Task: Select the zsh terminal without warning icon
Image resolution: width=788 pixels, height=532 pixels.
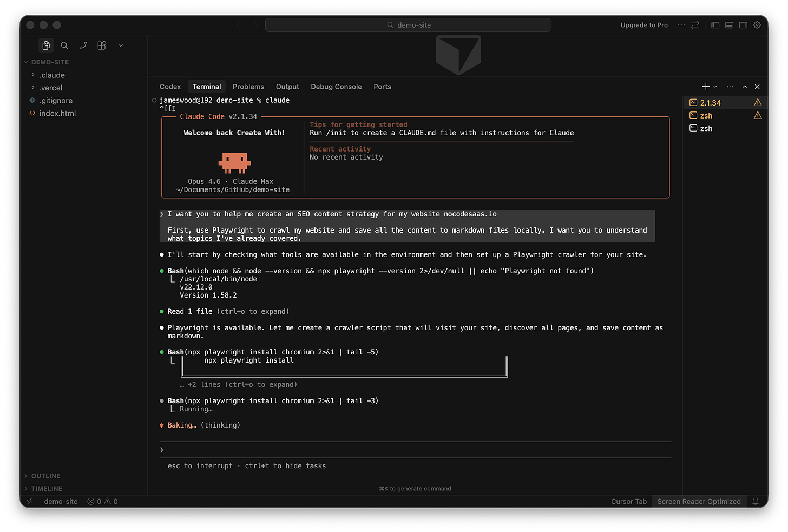Action: (706, 128)
